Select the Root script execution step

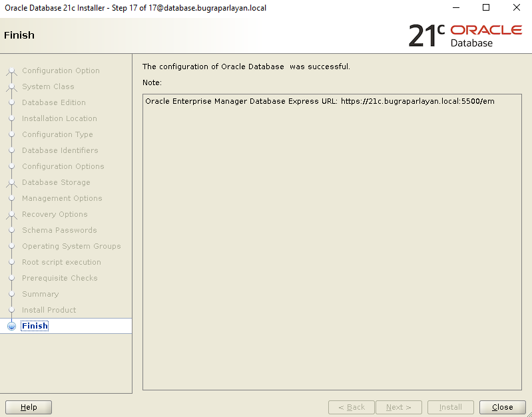[61, 262]
